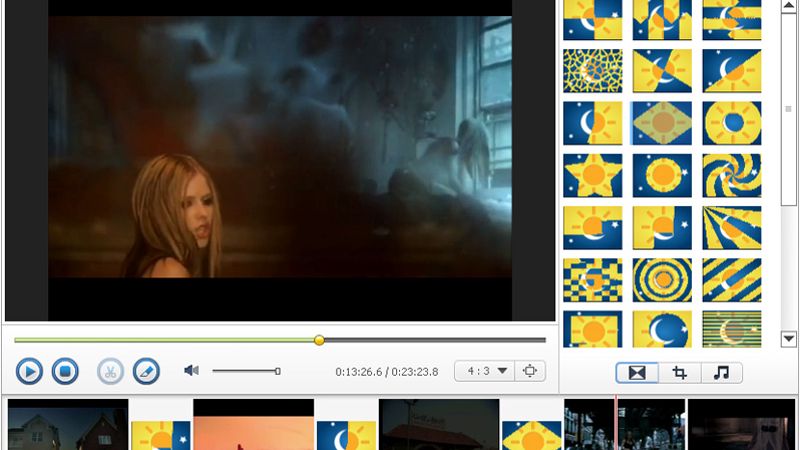Select the wipe transition with blue right side
Viewport: 800px width, 450px height.
(662, 228)
